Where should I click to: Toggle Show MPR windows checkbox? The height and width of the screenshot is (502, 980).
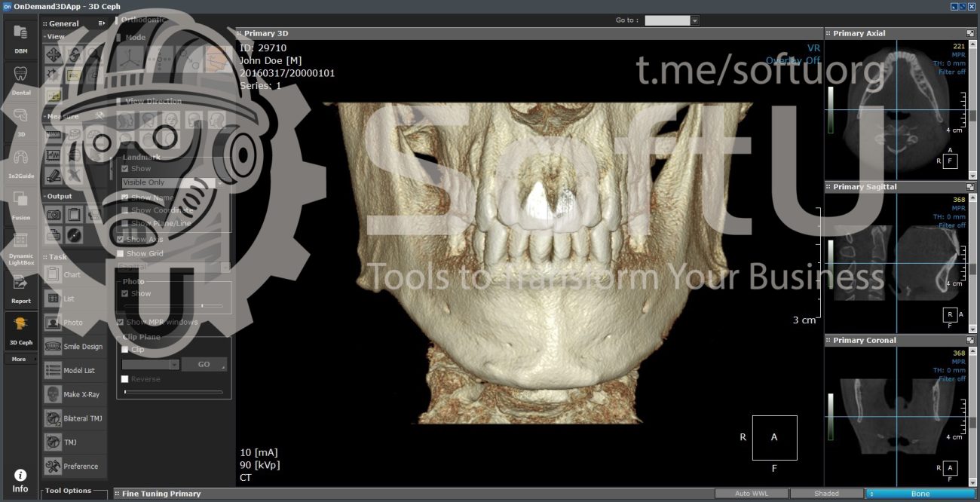tap(121, 322)
